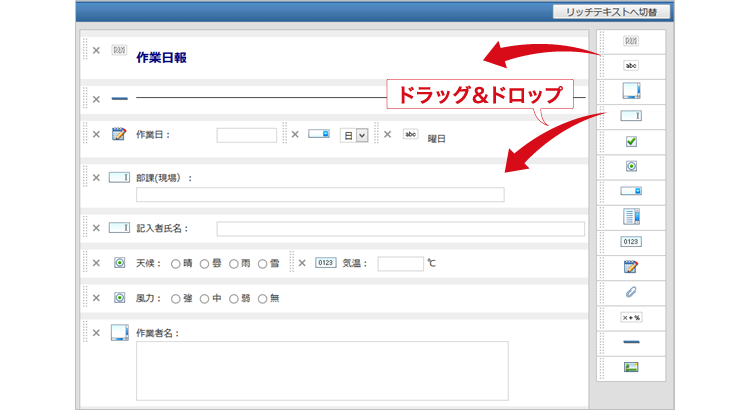
Task: Choose the 雨 weather radio option
Action: (233, 264)
